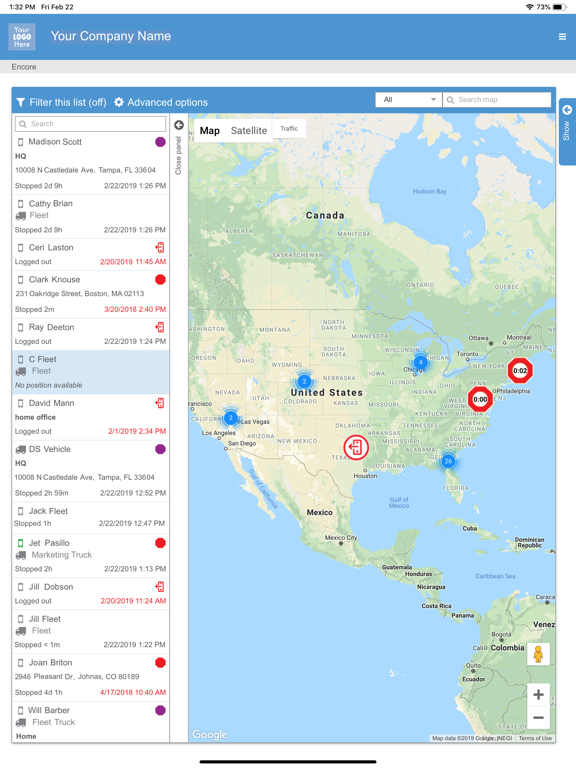Toggle the Traffic layer
The image size is (576, 768).
(289, 129)
